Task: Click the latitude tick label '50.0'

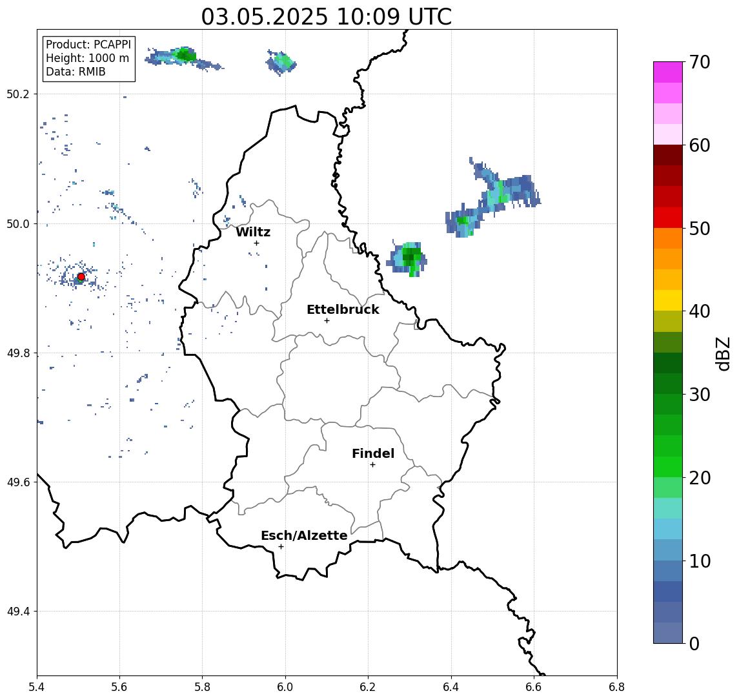Action: (x=18, y=224)
